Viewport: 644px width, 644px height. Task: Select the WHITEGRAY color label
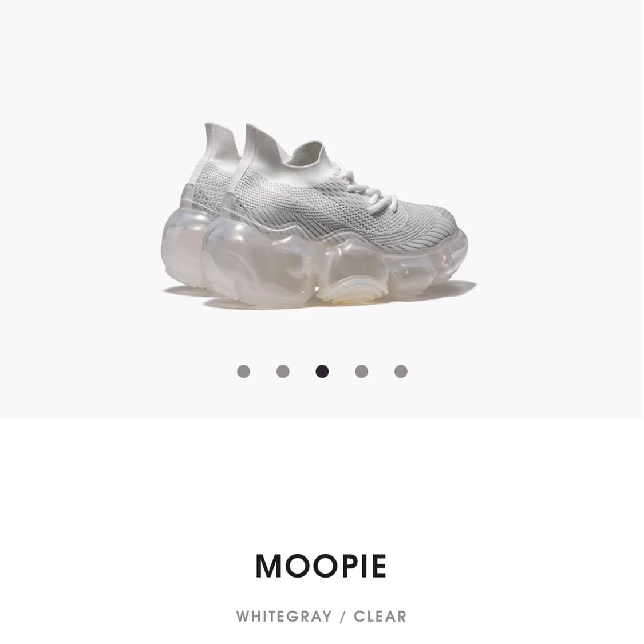click(284, 616)
